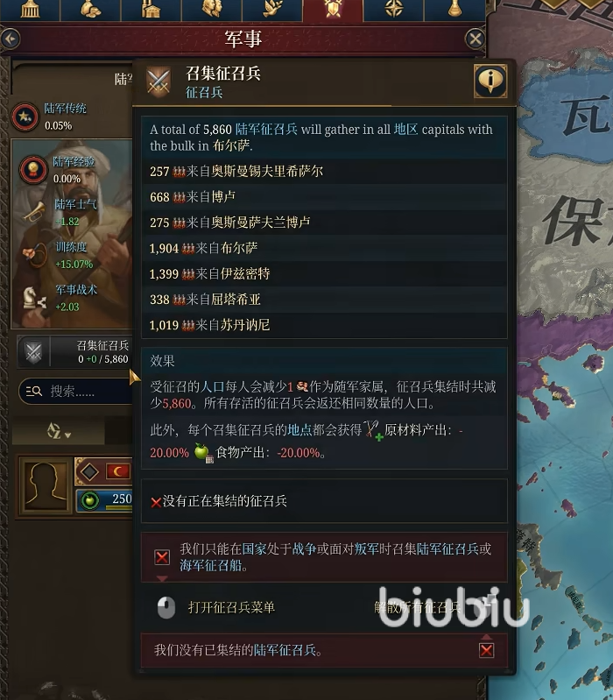Image resolution: width=613 pixels, height=700 pixels.
Task: Click the green food supply bar showing 250
Action: click(106, 499)
